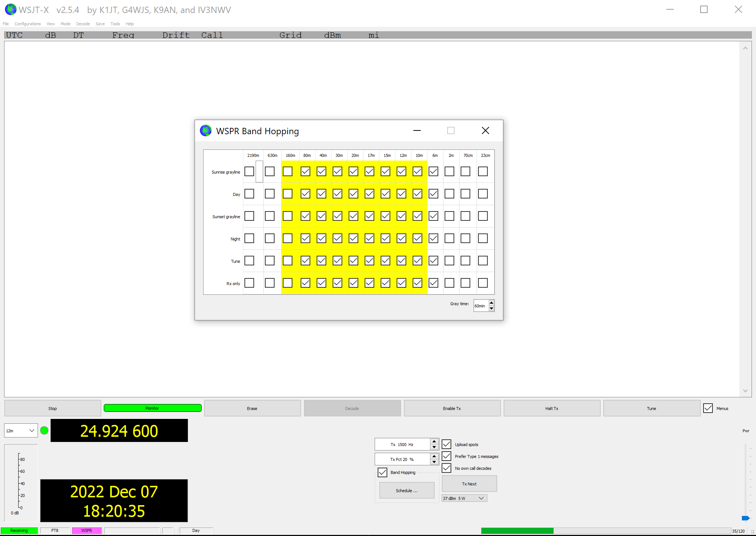Screen dimensions: 756x536
Task: Open the Decode menu
Action: (83, 24)
